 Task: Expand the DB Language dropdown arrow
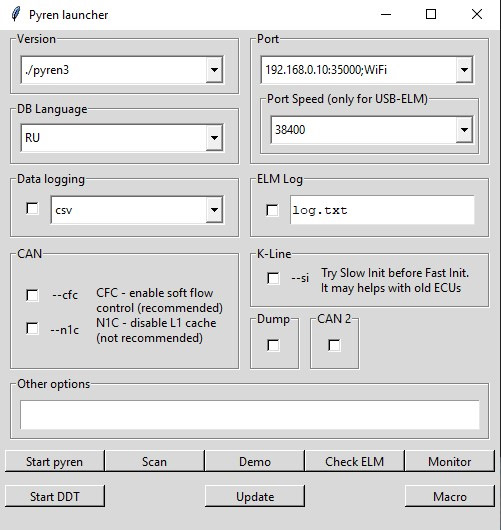click(214, 138)
